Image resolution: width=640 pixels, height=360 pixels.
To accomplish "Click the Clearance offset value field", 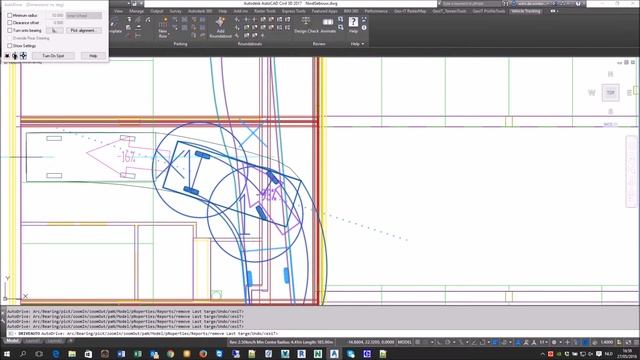I will click(56, 23).
